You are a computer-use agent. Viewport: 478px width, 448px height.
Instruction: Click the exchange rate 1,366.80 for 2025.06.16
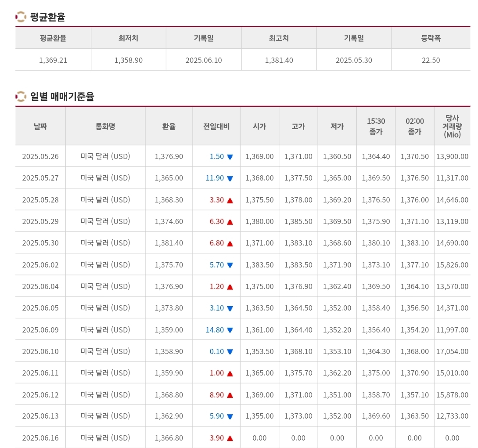(169, 438)
